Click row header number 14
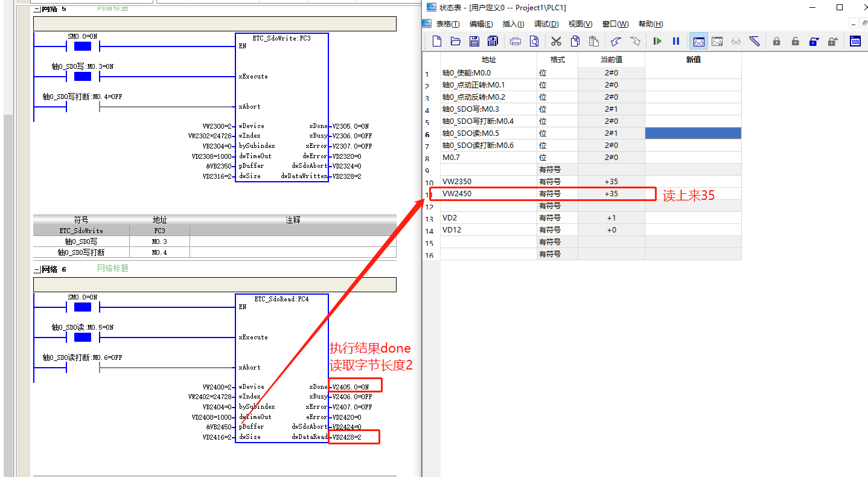This screenshot has height=477, width=868. 430,231
